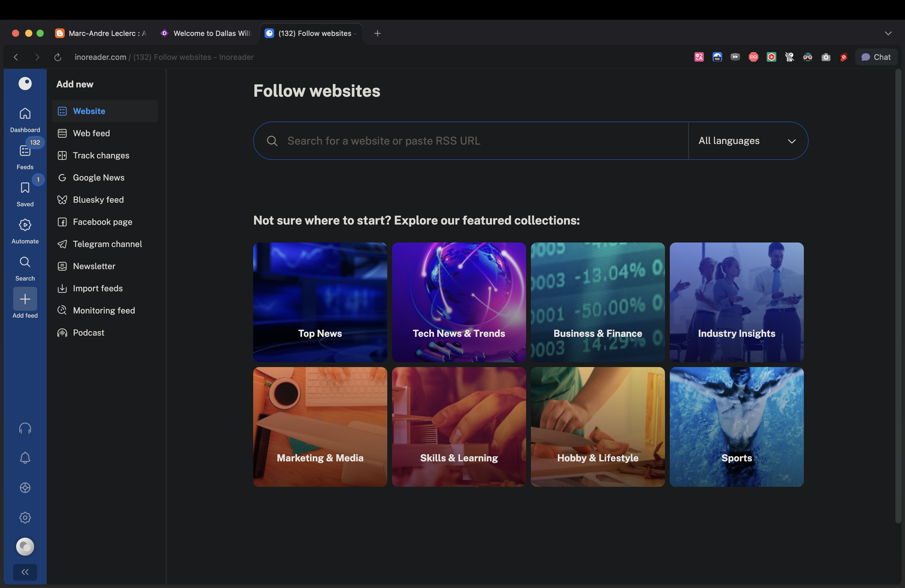Open Inoreader settings via the gear icon

(25, 517)
